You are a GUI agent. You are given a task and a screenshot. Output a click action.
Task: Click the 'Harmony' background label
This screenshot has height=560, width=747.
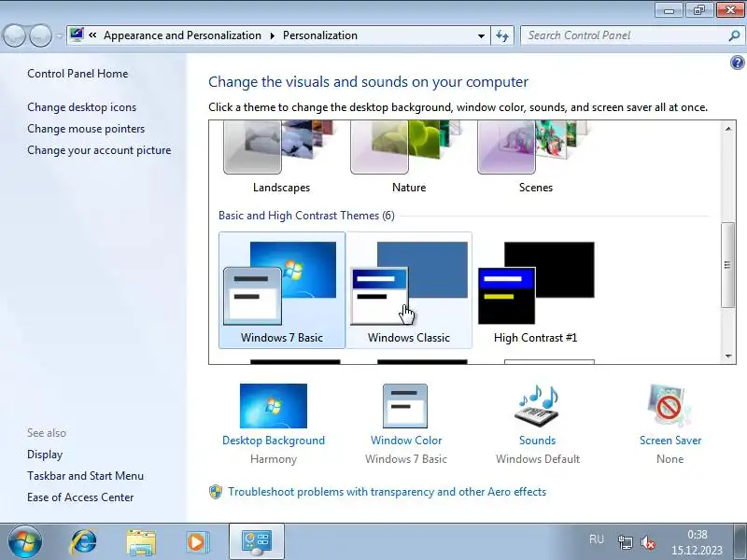coord(274,459)
